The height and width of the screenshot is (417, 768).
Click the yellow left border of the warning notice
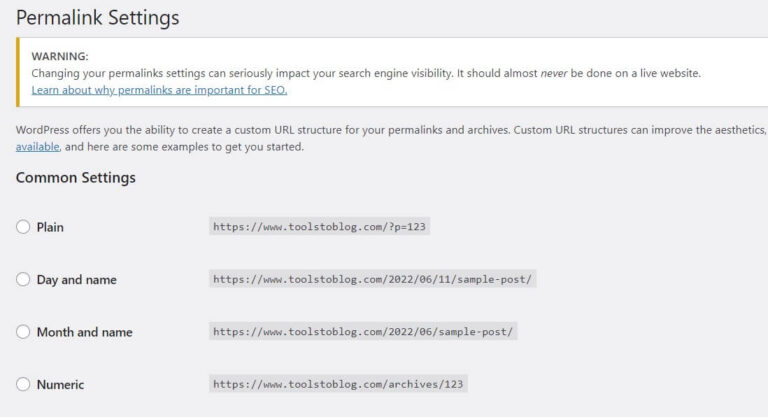(x=18, y=72)
